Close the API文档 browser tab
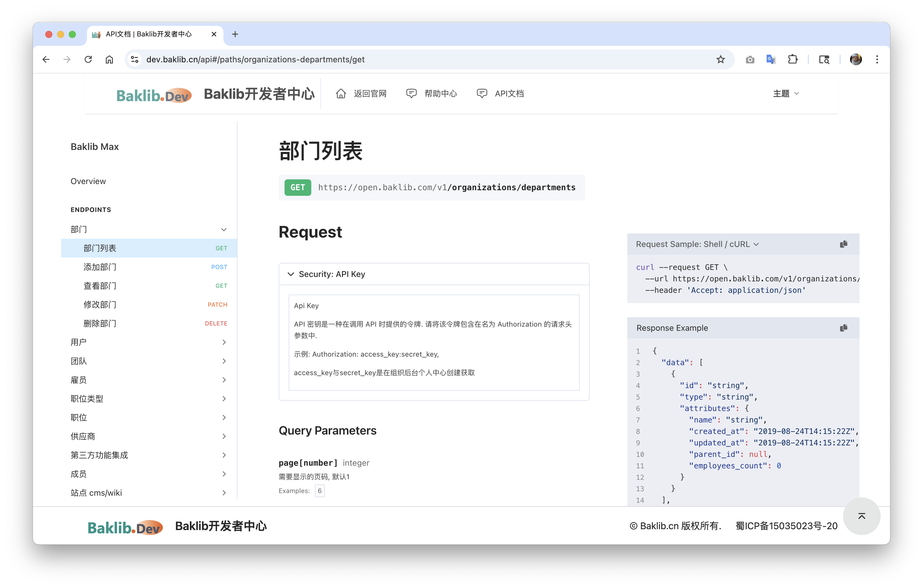923x588 pixels. pyautogui.click(x=214, y=34)
